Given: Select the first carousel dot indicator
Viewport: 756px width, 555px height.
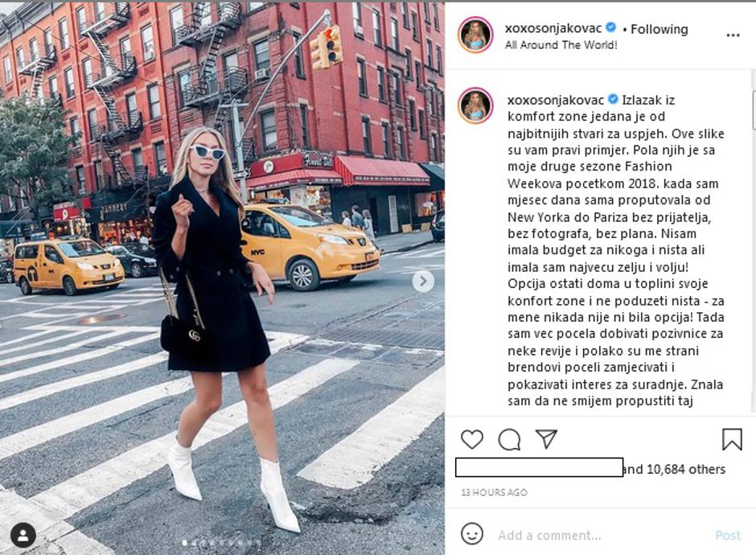Looking at the screenshot, I should point(185,543).
